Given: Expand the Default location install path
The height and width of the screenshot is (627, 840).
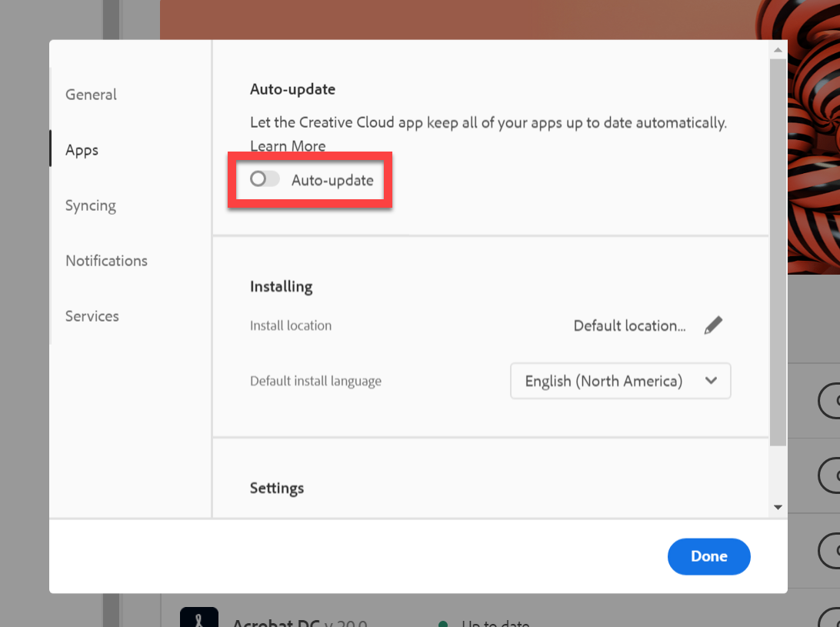Looking at the screenshot, I should [629, 325].
